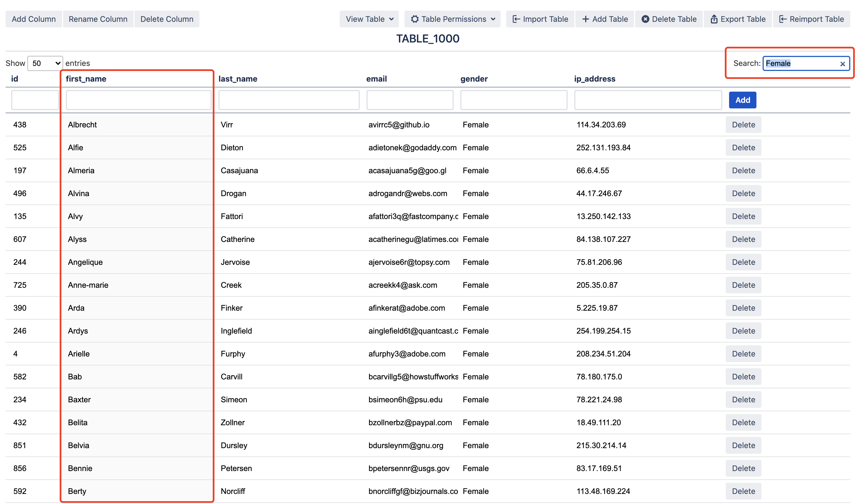Open the Table Permissions dropdown chevron
857x504 pixels.
pyautogui.click(x=493, y=19)
